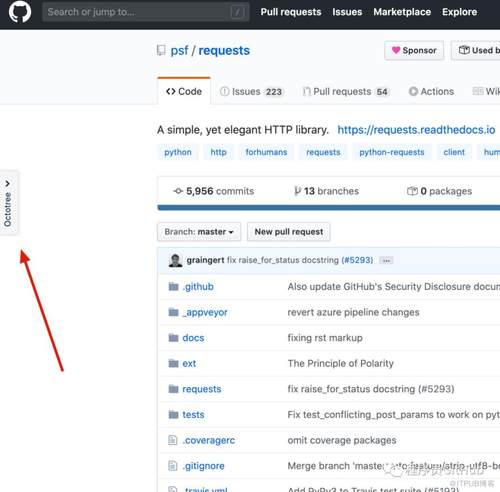The height and width of the screenshot is (492, 500).
Task: Click the repository book icon beside psf
Action: tap(161, 51)
